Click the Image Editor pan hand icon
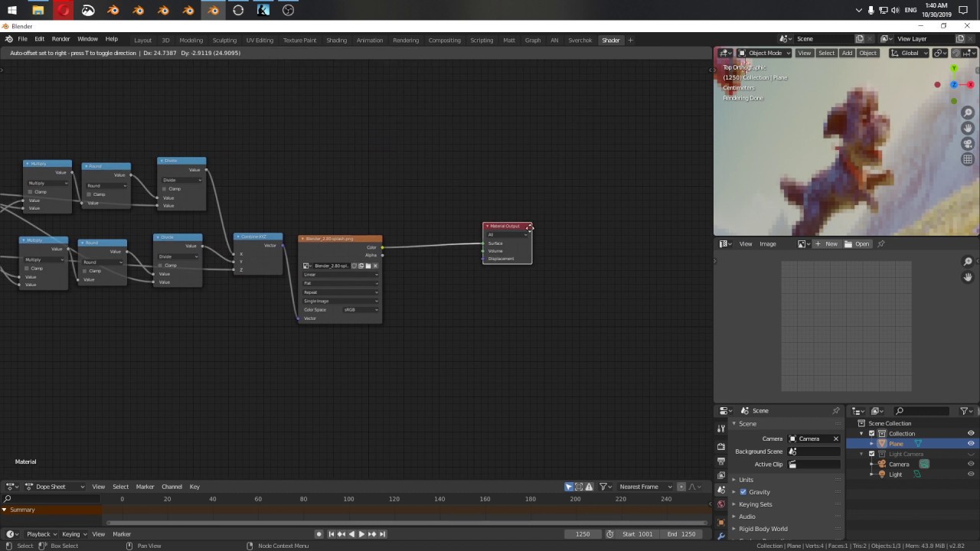Screen dimensions: 980x551 (x=968, y=277)
